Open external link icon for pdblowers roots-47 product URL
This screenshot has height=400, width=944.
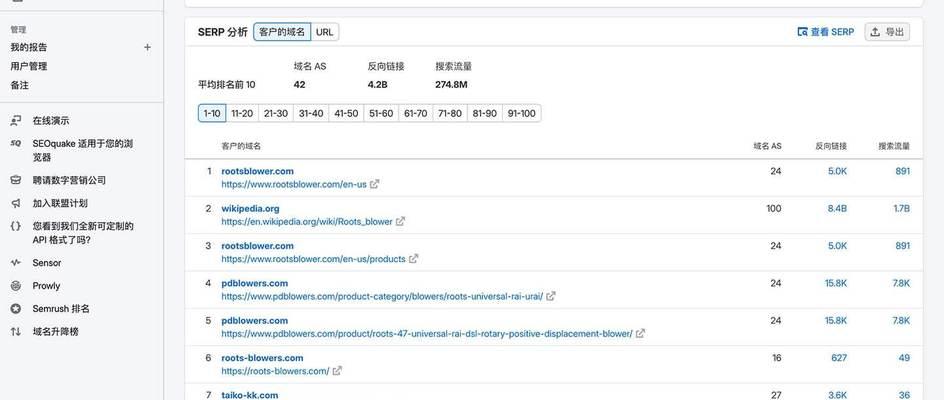point(641,334)
